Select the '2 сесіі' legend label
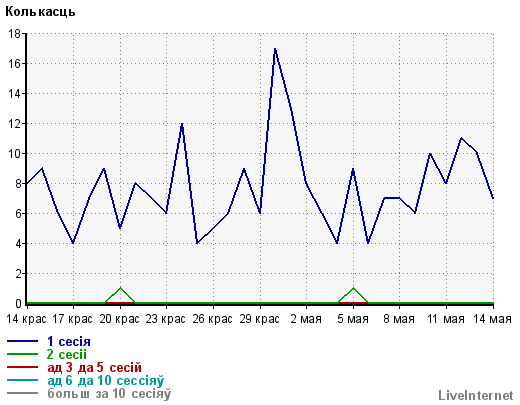 click(x=67, y=354)
